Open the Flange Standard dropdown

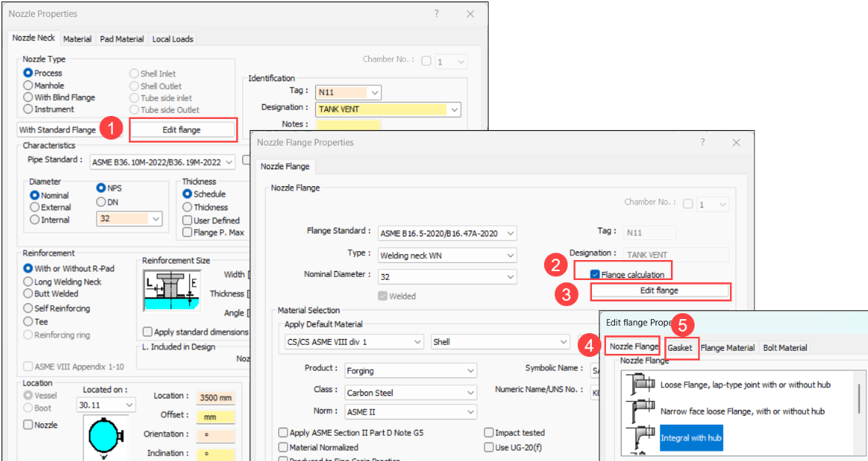[447, 233]
